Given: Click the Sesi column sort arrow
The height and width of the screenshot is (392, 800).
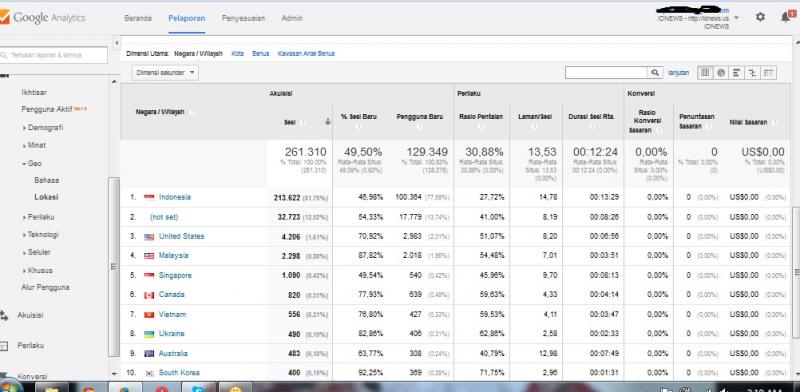Looking at the screenshot, I should click(328, 121).
